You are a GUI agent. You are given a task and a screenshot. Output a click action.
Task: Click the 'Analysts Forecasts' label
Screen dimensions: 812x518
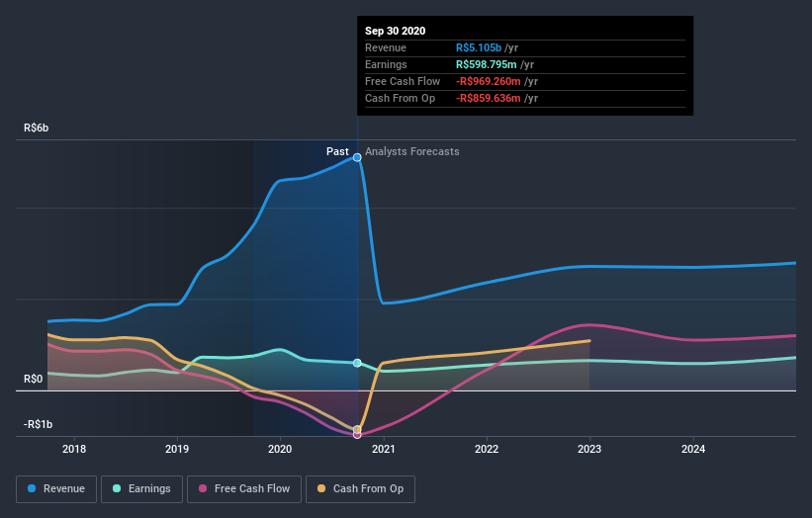point(412,151)
